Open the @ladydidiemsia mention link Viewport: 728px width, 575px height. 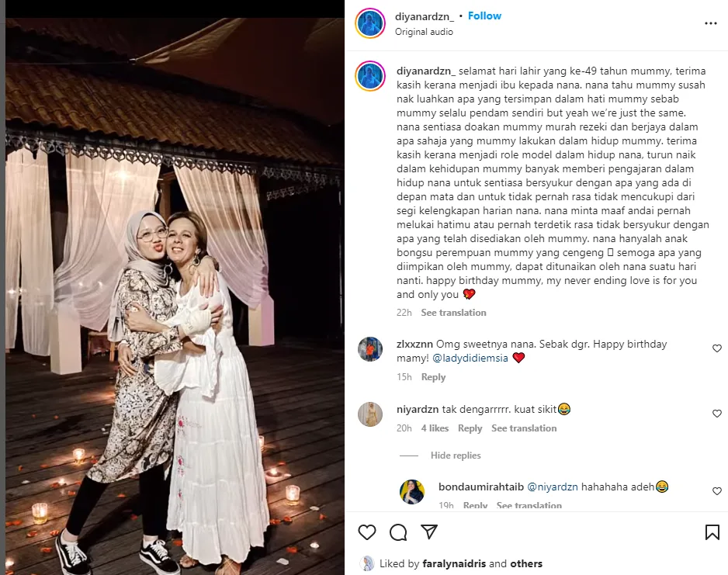point(470,358)
